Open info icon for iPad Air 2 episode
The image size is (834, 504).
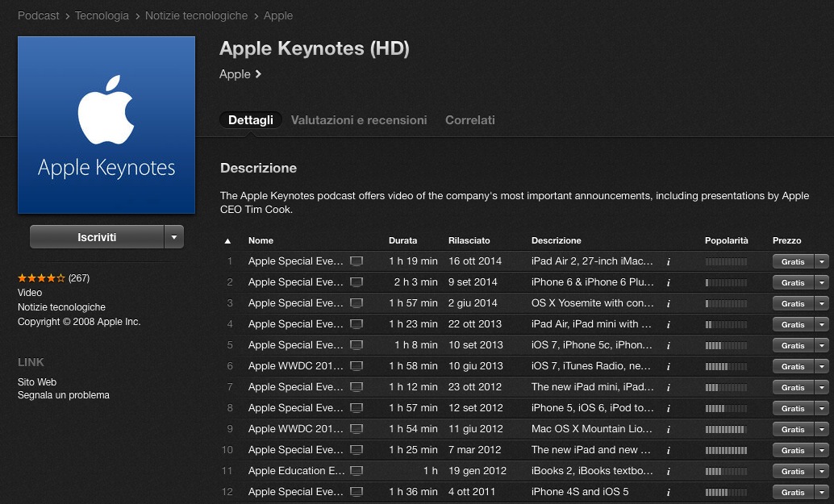pyautogui.click(x=669, y=261)
